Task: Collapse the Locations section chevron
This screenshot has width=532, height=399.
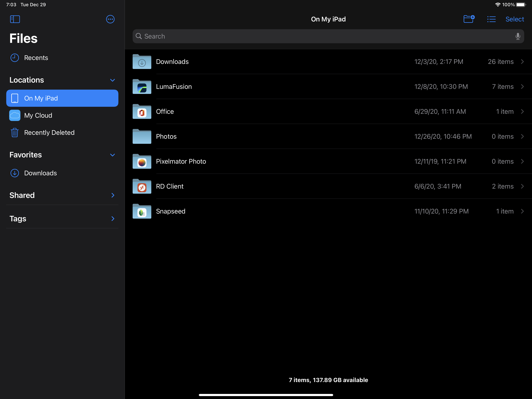Action: coord(112,80)
